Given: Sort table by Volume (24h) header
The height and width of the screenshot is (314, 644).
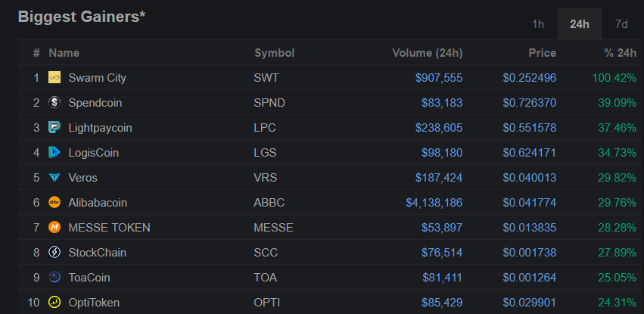Looking at the screenshot, I should 427,53.
